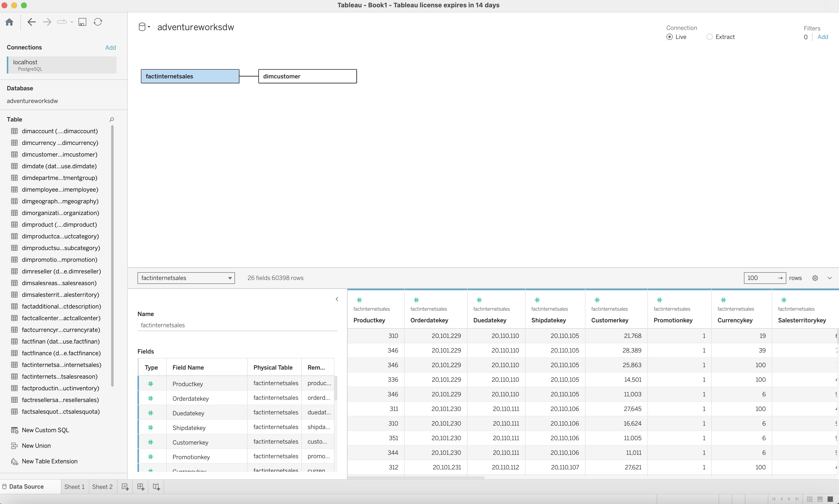
Task: Open data grid settings gear
Action: coord(815,278)
